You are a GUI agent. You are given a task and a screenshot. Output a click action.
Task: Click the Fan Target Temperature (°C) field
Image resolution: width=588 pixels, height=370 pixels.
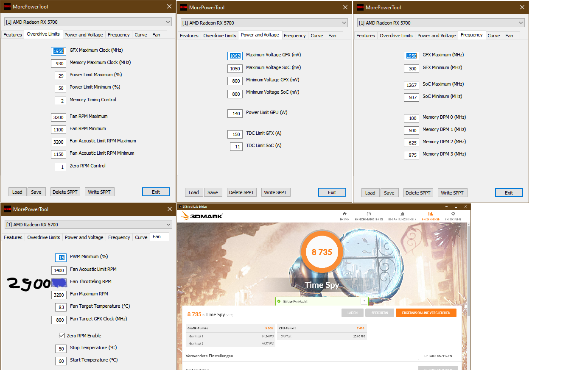click(61, 307)
